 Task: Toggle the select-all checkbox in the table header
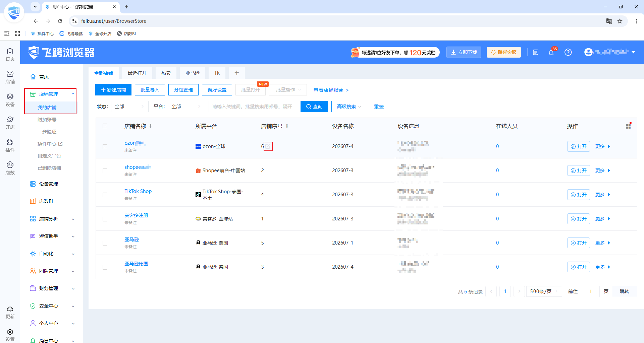click(x=105, y=126)
